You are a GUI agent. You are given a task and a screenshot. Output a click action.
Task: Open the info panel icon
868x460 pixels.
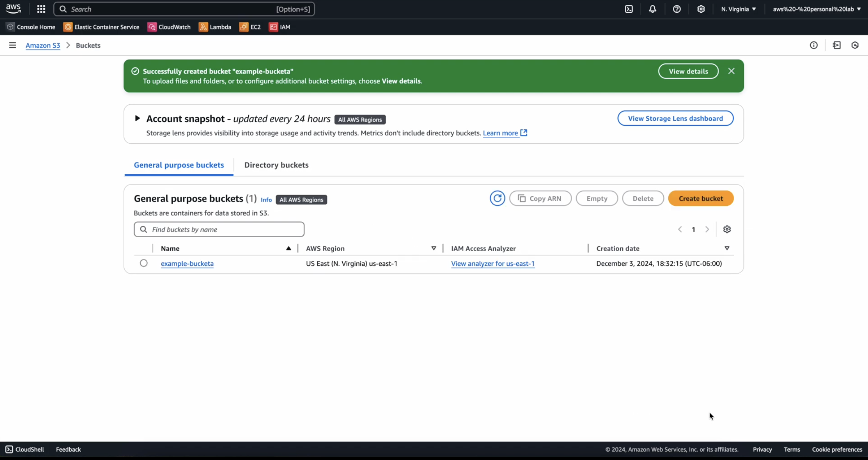(x=813, y=45)
